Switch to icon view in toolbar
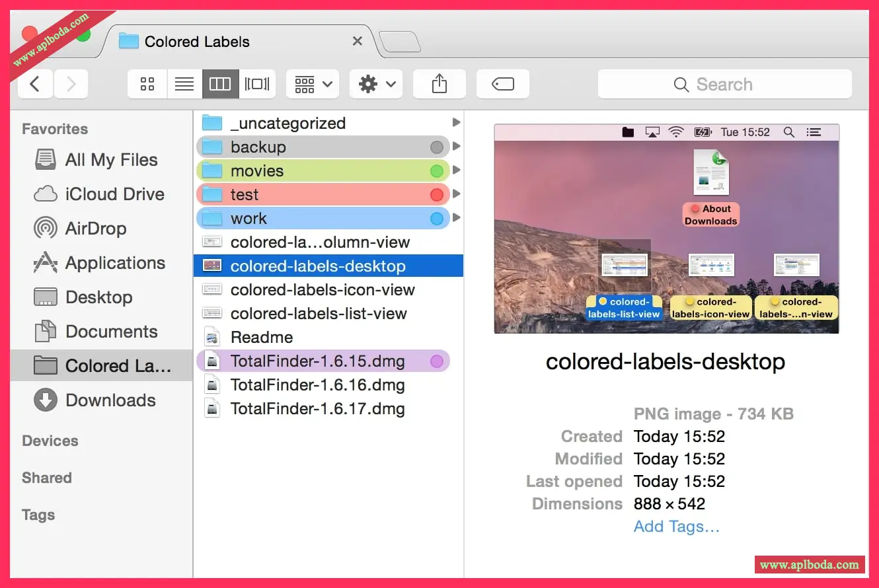879x588 pixels. tap(147, 84)
